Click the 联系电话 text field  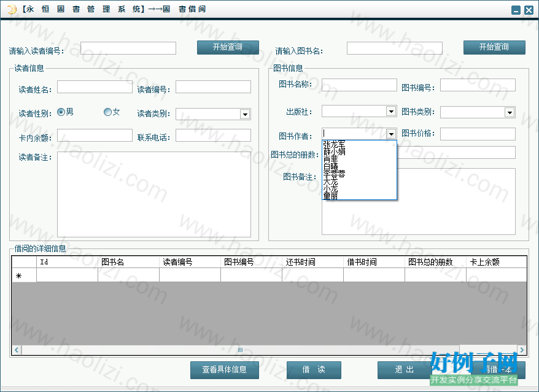click(x=214, y=136)
